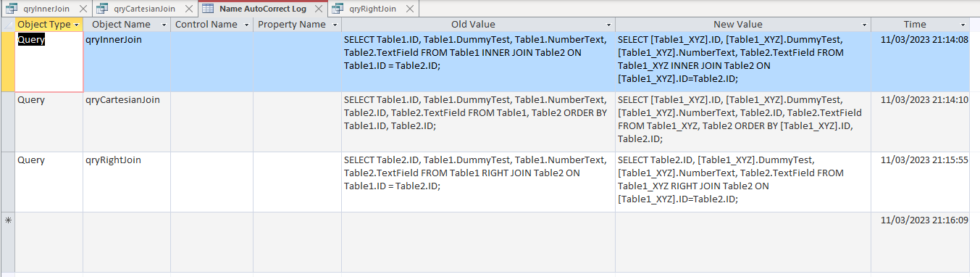Click New Value cell with Table1_XYZ INNER JOIN

[x=743, y=62]
